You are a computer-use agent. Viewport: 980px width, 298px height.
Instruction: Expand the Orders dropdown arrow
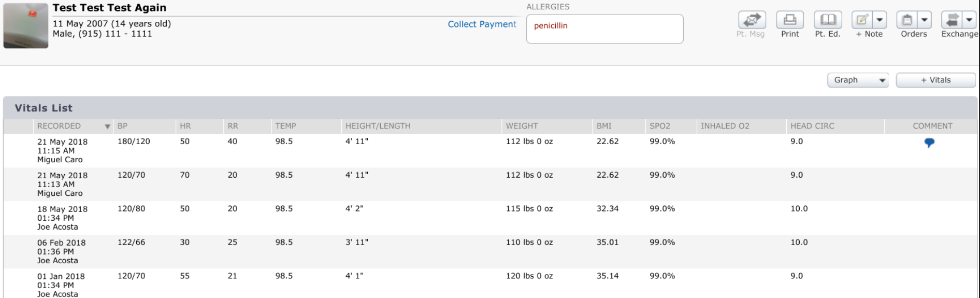tap(925, 20)
